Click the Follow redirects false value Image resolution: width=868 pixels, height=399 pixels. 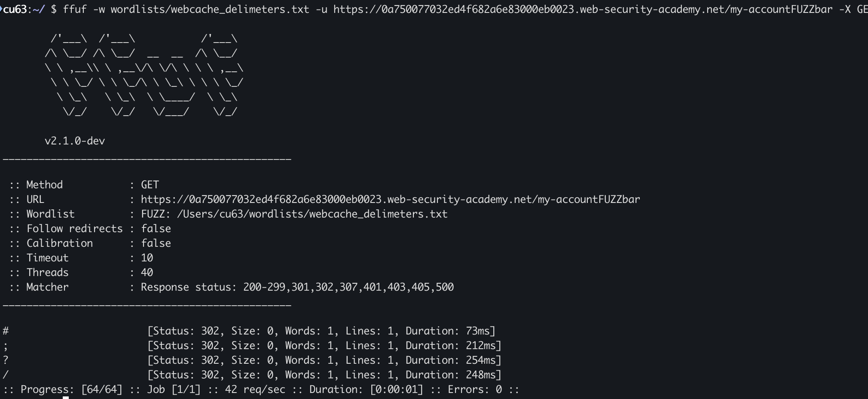point(156,229)
